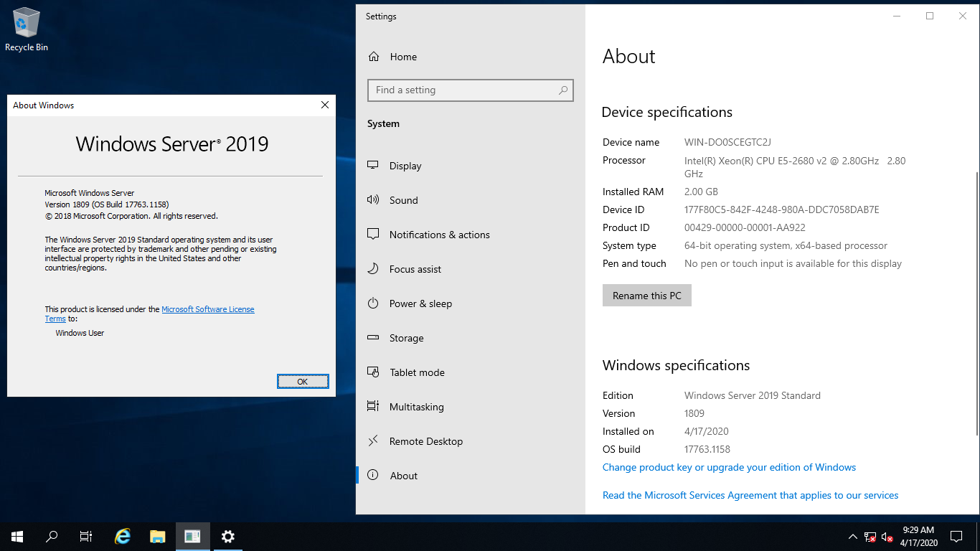980x551 pixels.
Task: Click the OS build value 17763.1158
Action: pyautogui.click(x=707, y=449)
